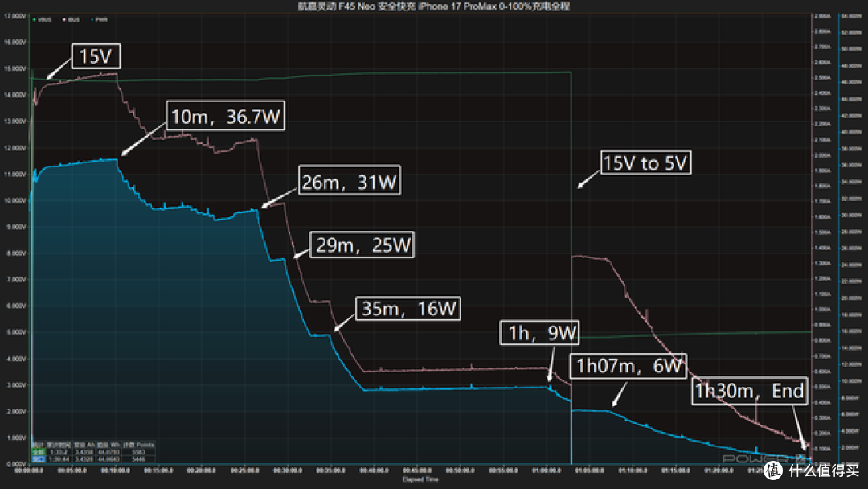
Task: Click the 5583 points value in stats table
Action: 138,452
